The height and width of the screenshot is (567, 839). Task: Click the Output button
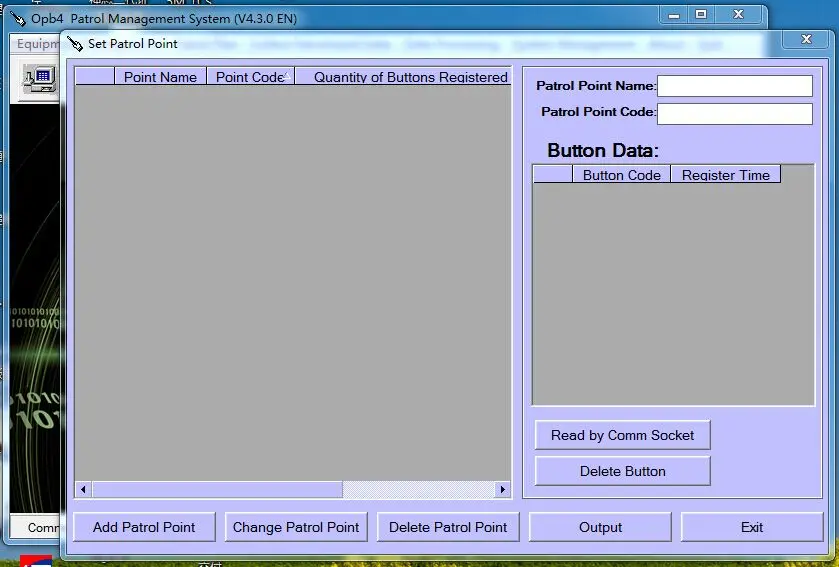tap(600, 527)
